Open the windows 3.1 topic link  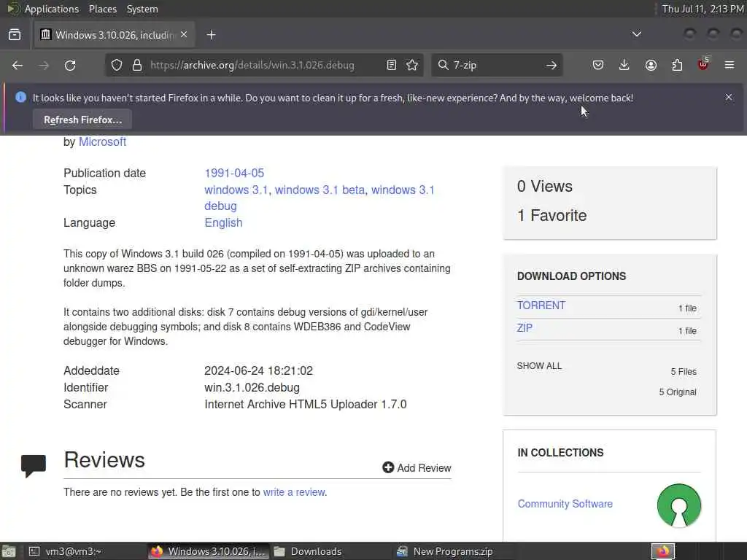(x=236, y=190)
